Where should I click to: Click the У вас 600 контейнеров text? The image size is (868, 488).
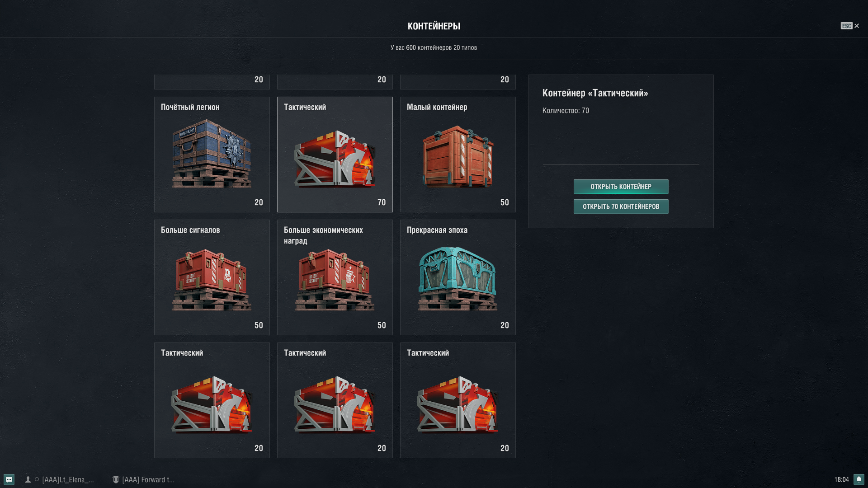tap(434, 47)
